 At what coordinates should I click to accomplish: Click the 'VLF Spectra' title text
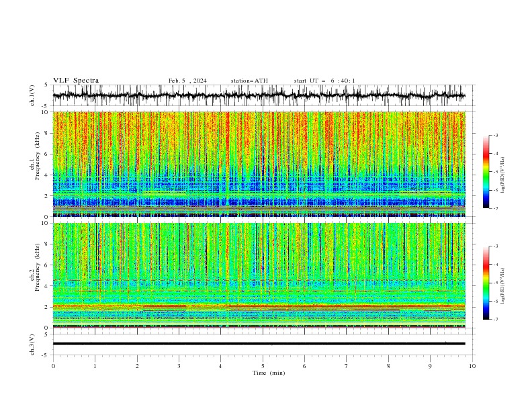point(76,81)
